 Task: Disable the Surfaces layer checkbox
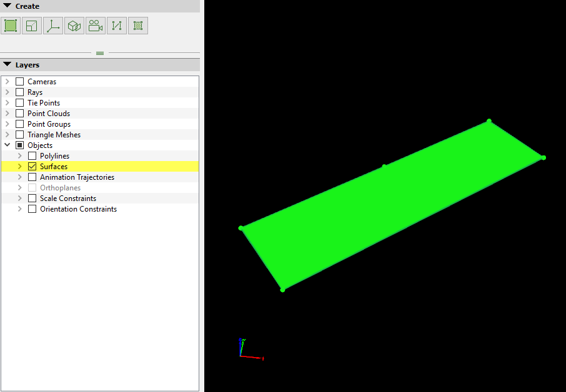(x=32, y=166)
